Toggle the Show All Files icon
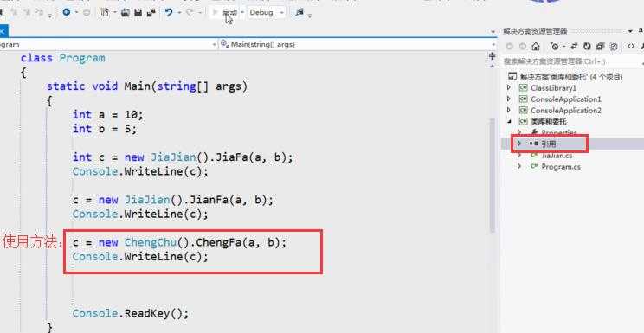Screen dimensions: 644x333 click(614, 47)
